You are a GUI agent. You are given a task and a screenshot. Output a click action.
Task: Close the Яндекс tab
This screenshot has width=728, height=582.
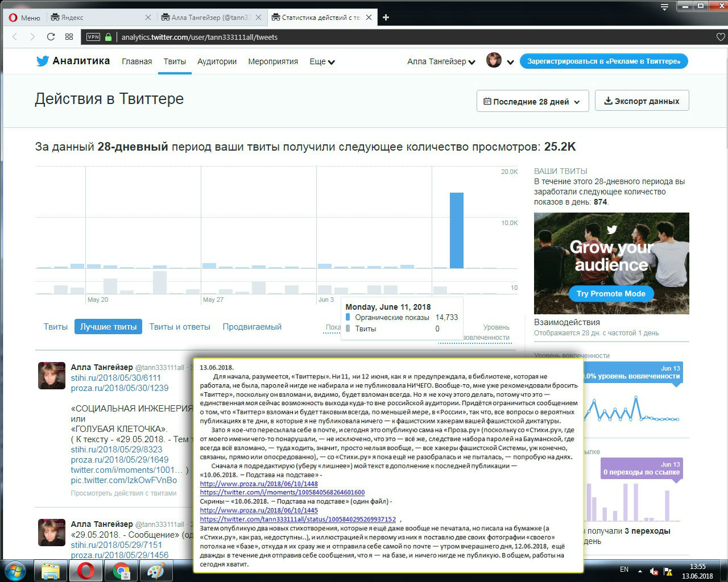coord(148,18)
